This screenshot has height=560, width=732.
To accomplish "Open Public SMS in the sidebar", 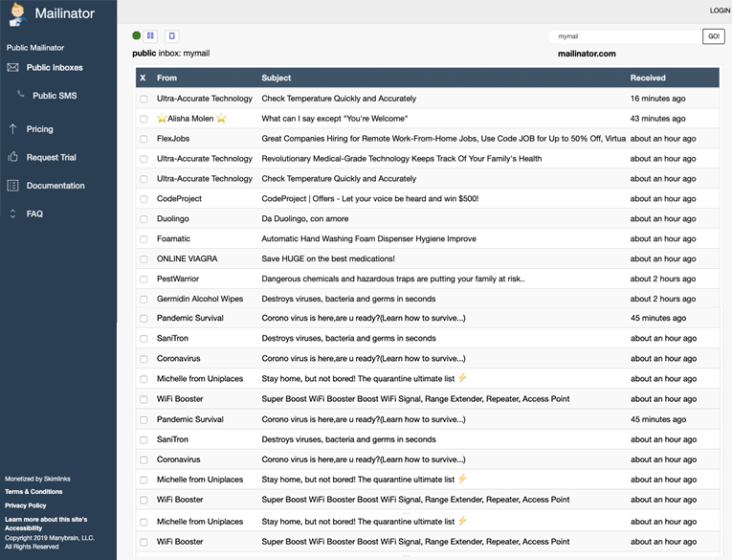I will pyautogui.click(x=55, y=96).
